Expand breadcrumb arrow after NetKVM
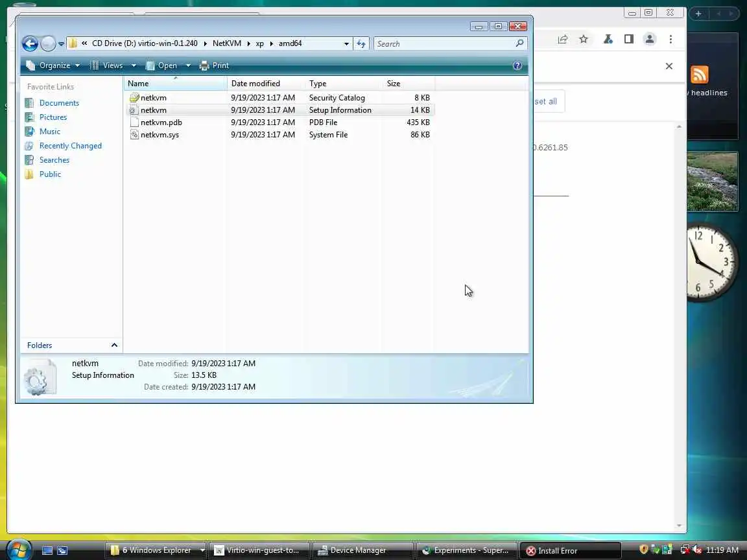747x560 pixels. [249, 44]
